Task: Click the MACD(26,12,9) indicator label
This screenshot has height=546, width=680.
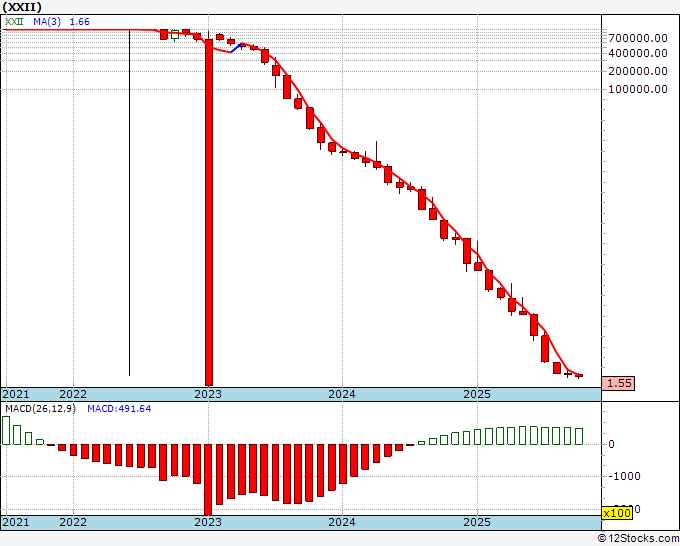Action: pyautogui.click(x=40, y=408)
